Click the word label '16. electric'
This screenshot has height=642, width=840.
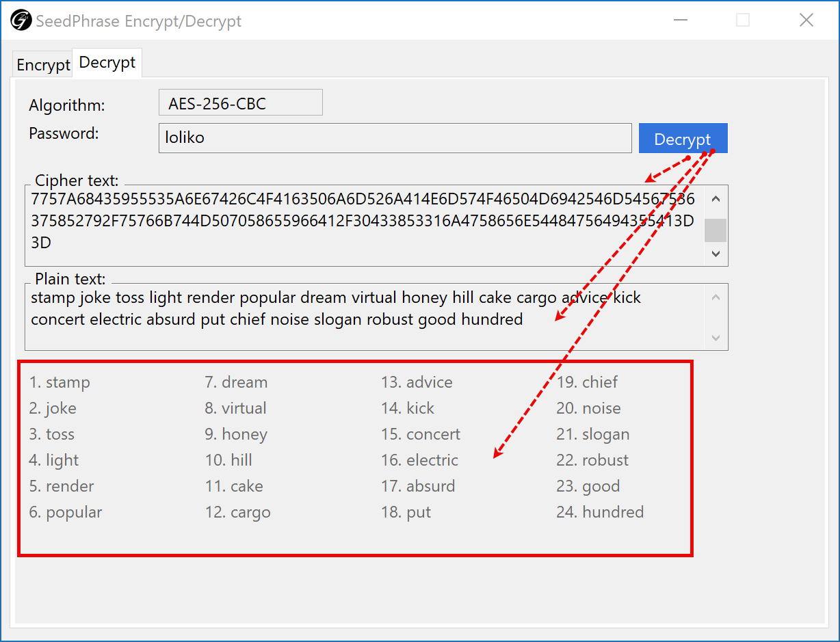419,460
